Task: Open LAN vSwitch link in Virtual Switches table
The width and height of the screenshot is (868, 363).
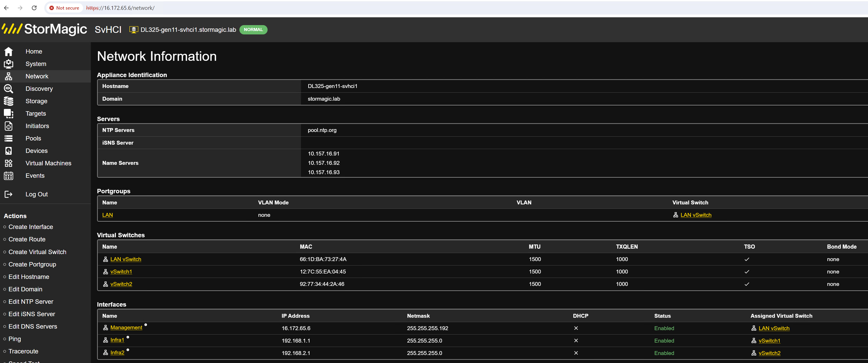Action: (126, 259)
